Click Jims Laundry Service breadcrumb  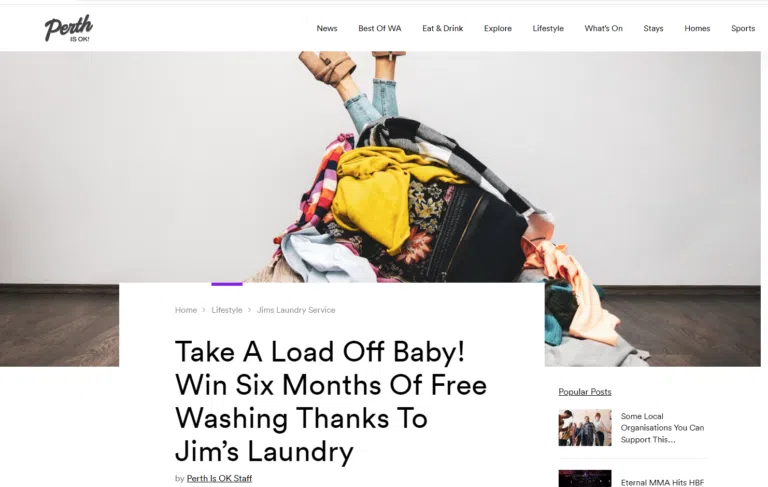coord(296,310)
